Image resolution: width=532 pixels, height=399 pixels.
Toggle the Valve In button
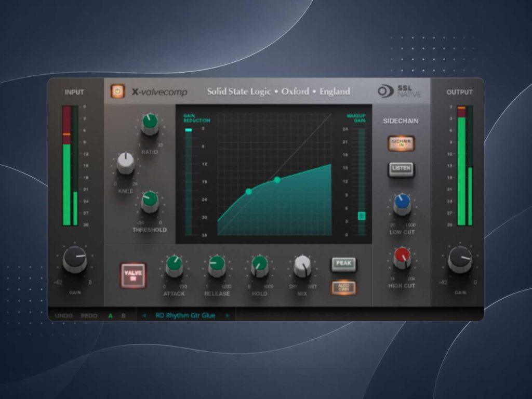point(133,275)
